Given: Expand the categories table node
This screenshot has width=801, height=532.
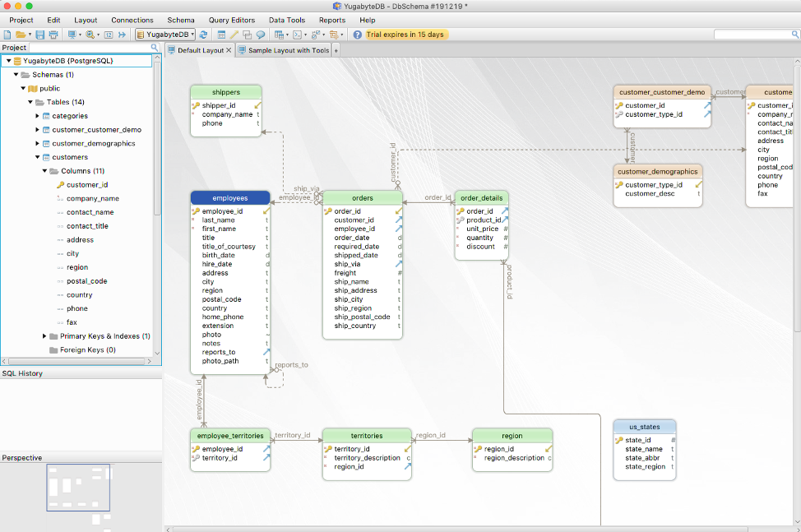Looking at the screenshot, I should click(37, 116).
